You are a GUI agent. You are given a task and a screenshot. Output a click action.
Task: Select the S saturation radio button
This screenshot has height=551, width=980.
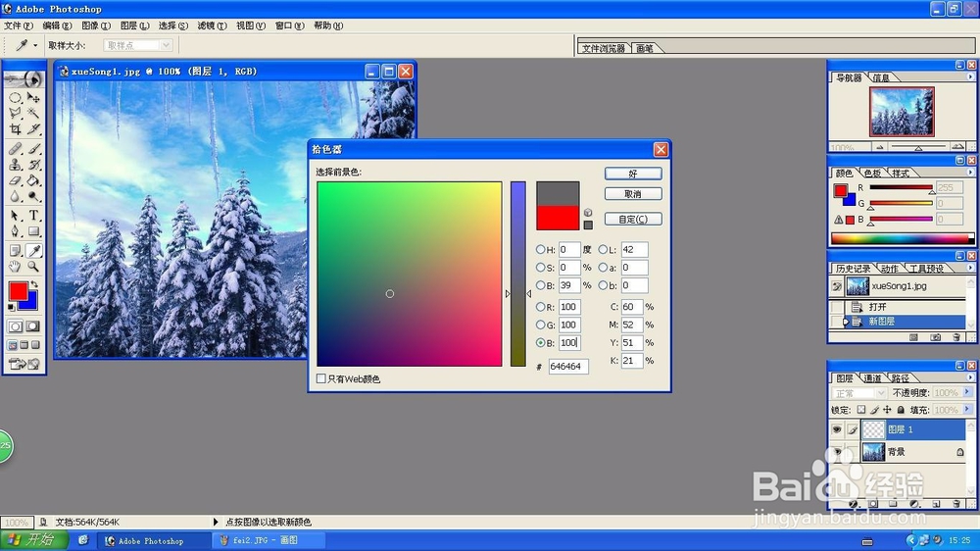[541, 267]
